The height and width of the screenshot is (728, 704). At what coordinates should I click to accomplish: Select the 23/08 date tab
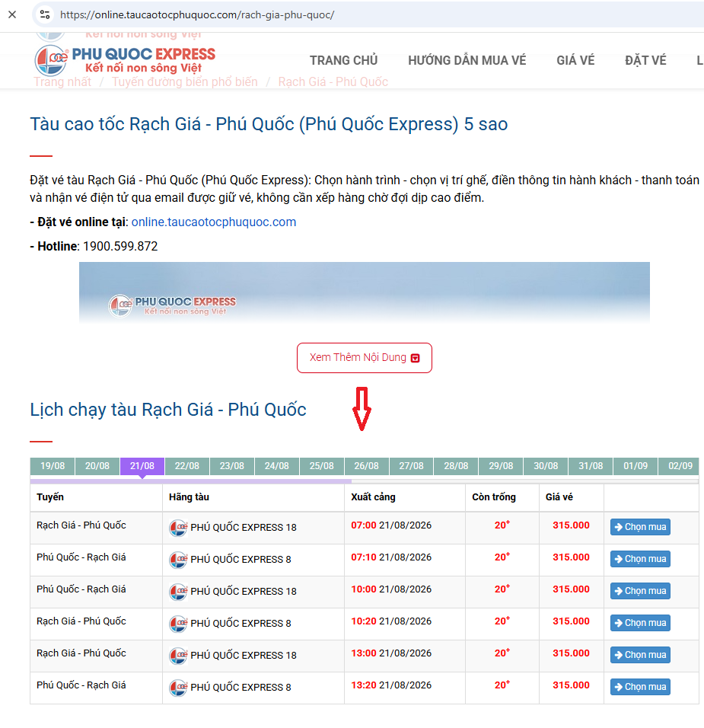(x=232, y=466)
